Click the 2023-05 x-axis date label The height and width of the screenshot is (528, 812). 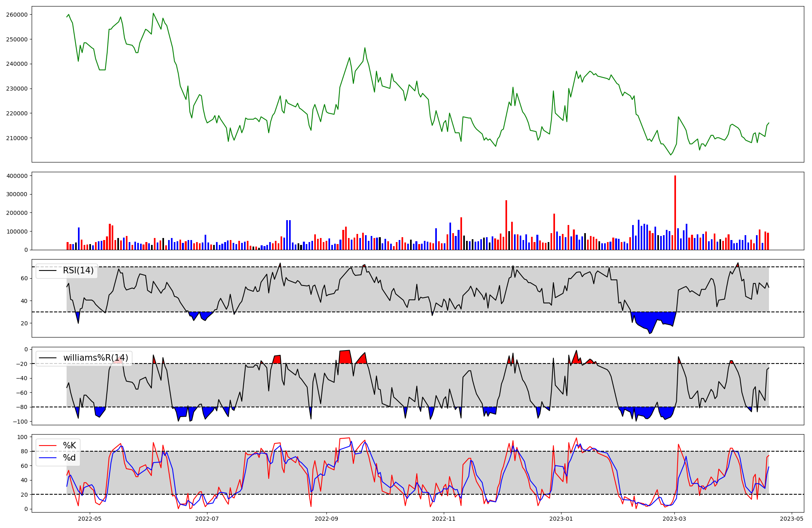click(x=792, y=519)
